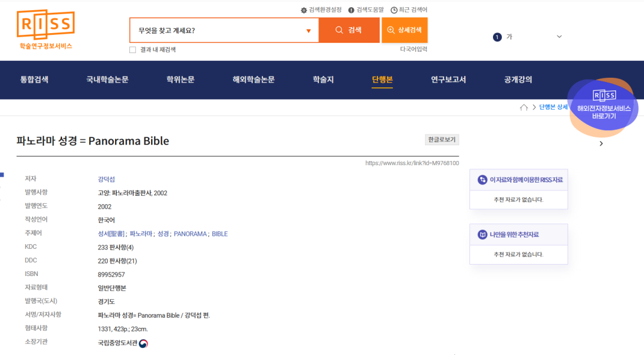Image resolution: width=644 pixels, height=355 pixels.
Task: Click the 한글로보기 button
Action: tap(442, 140)
